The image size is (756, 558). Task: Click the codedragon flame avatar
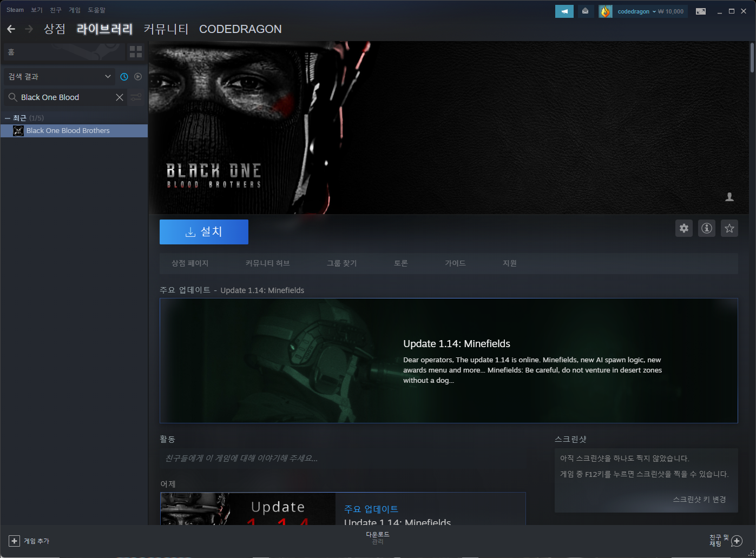pyautogui.click(x=605, y=11)
